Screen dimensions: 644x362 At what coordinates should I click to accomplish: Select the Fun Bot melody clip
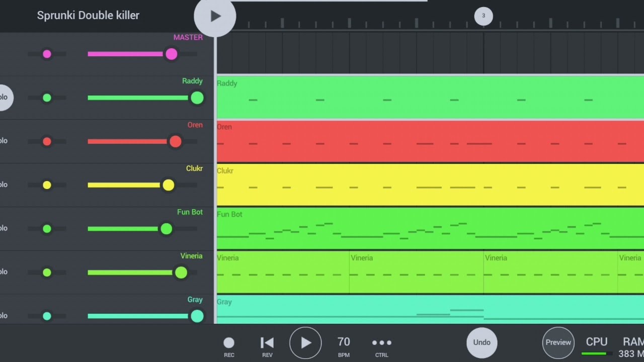click(x=430, y=228)
